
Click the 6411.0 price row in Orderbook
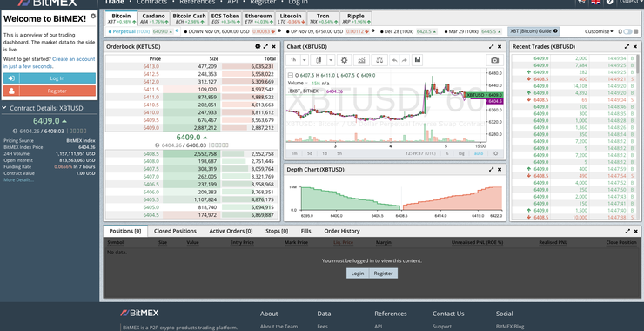click(x=191, y=97)
